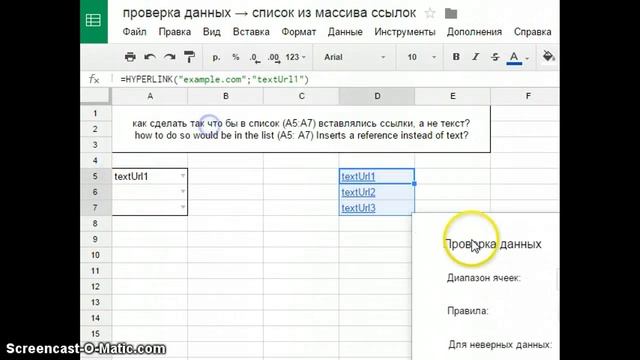
Task: Undo the last action
Action: pyautogui.click(x=150, y=57)
